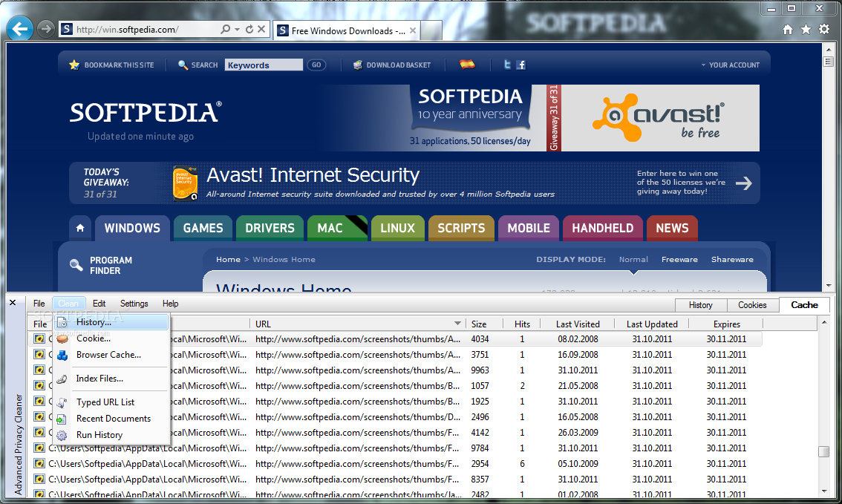Refresh the page with reload icon

(x=249, y=29)
